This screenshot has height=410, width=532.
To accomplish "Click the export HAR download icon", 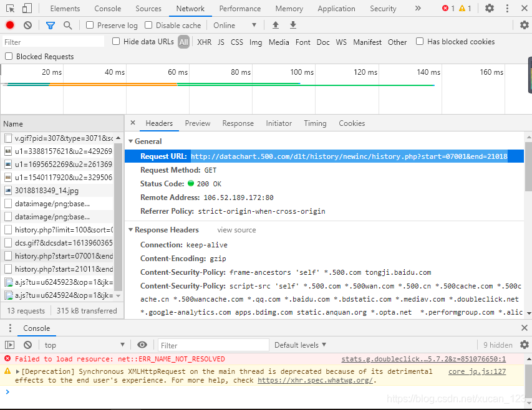I will tap(293, 25).
